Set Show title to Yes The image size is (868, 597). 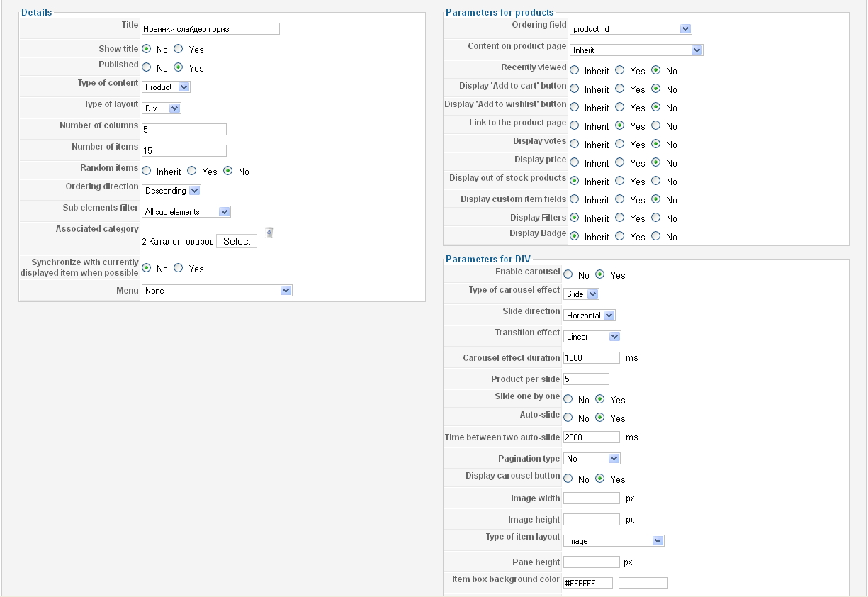179,49
